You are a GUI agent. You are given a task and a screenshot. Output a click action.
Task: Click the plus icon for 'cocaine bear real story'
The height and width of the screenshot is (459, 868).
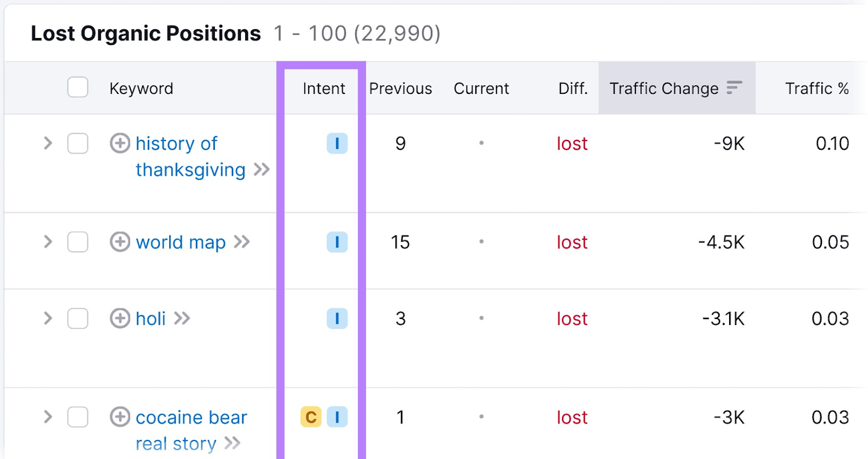tap(120, 417)
